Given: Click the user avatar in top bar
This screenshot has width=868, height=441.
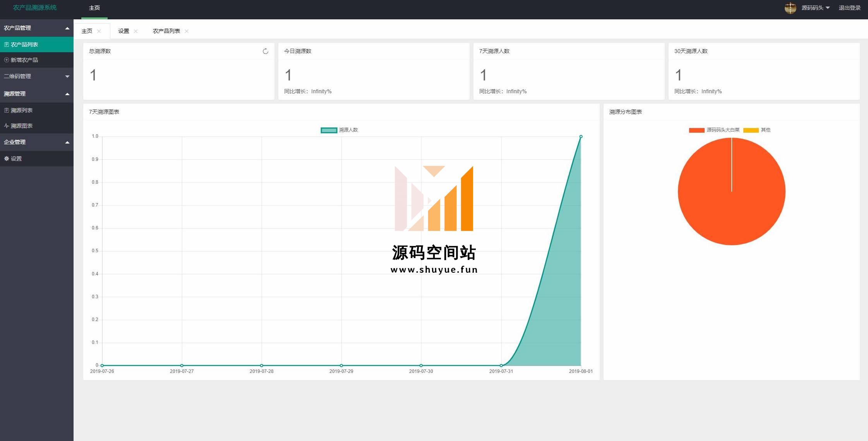Looking at the screenshot, I should (790, 8).
